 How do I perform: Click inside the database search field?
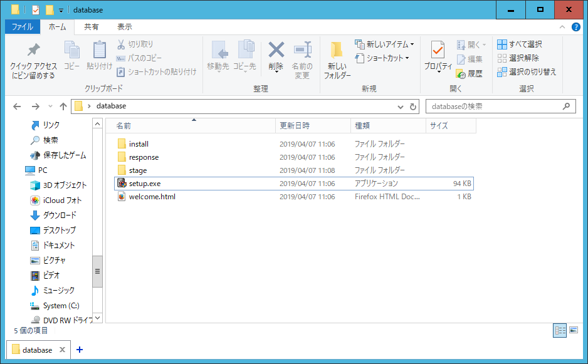pos(495,106)
